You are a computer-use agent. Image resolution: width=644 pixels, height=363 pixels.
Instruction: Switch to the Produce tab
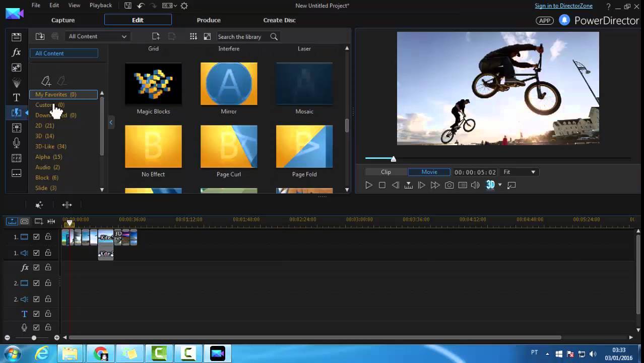pos(209,20)
